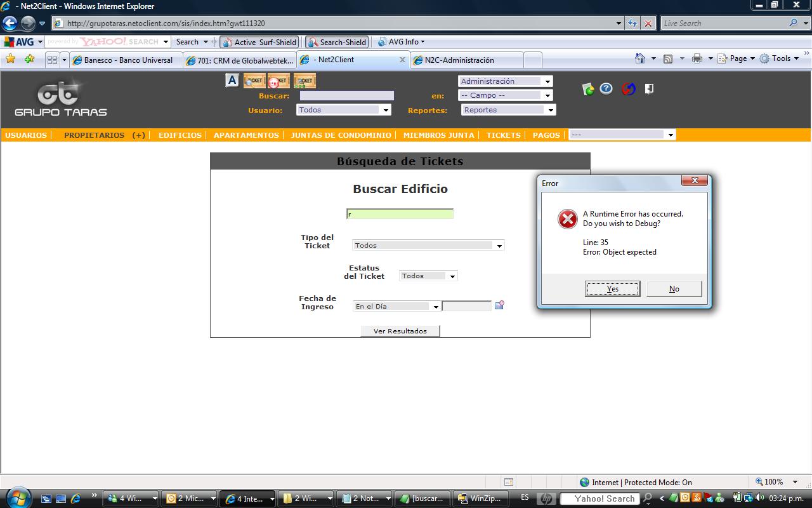The height and width of the screenshot is (508, 812).
Task: Open the EDIFICIOS menu item
Action: [180, 135]
